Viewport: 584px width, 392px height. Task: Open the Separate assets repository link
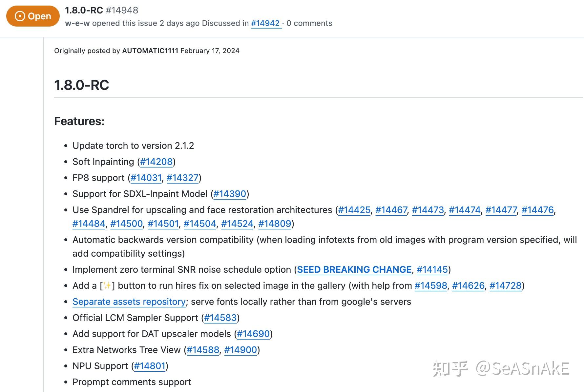point(129,302)
